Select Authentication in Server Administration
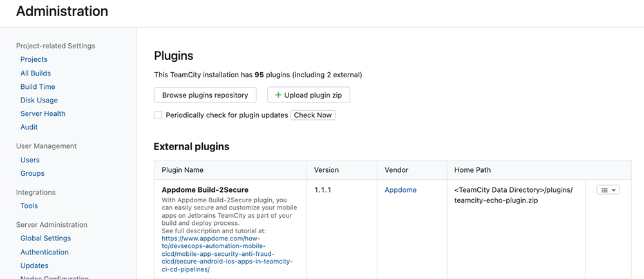 pos(44,252)
